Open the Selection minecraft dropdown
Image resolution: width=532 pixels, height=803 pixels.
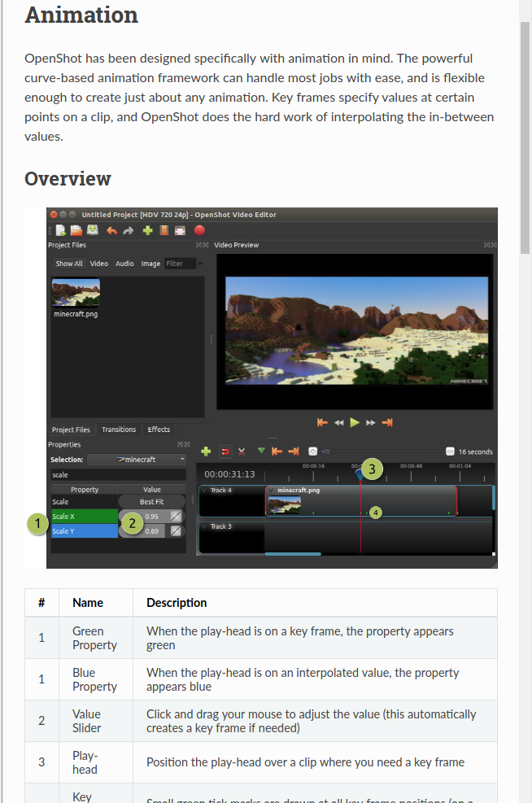(137, 460)
